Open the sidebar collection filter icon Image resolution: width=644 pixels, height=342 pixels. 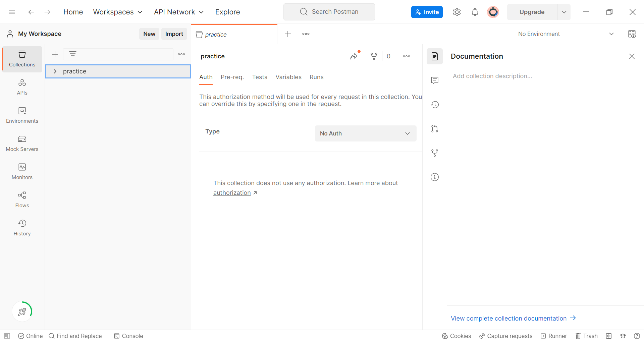click(x=73, y=54)
